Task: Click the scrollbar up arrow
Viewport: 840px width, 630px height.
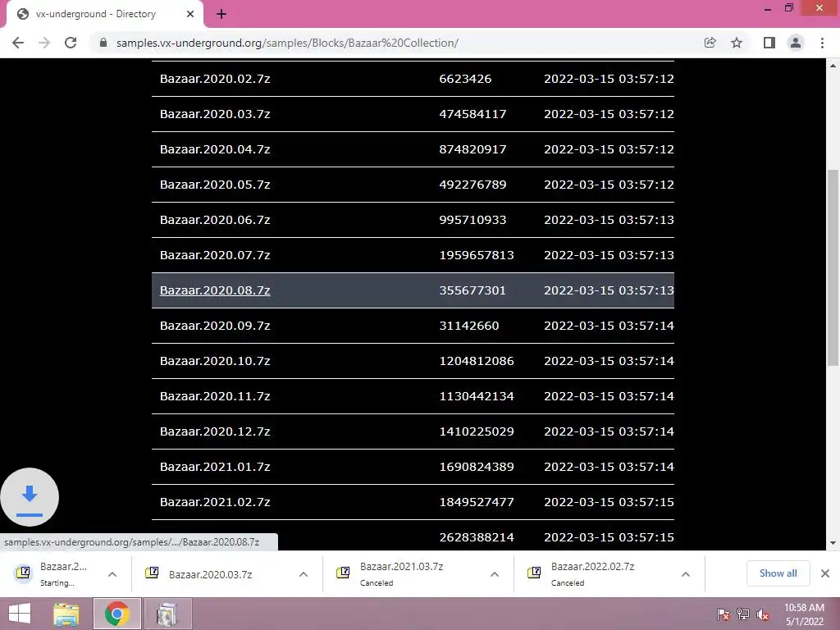Action: (833, 66)
